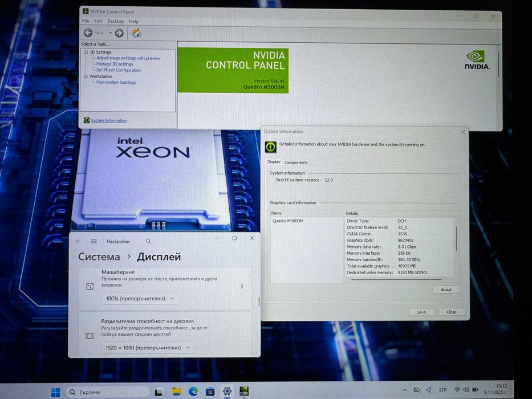The width and height of the screenshot is (532, 399).
Task: Open the Desktop menu
Action: pyautogui.click(x=115, y=21)
